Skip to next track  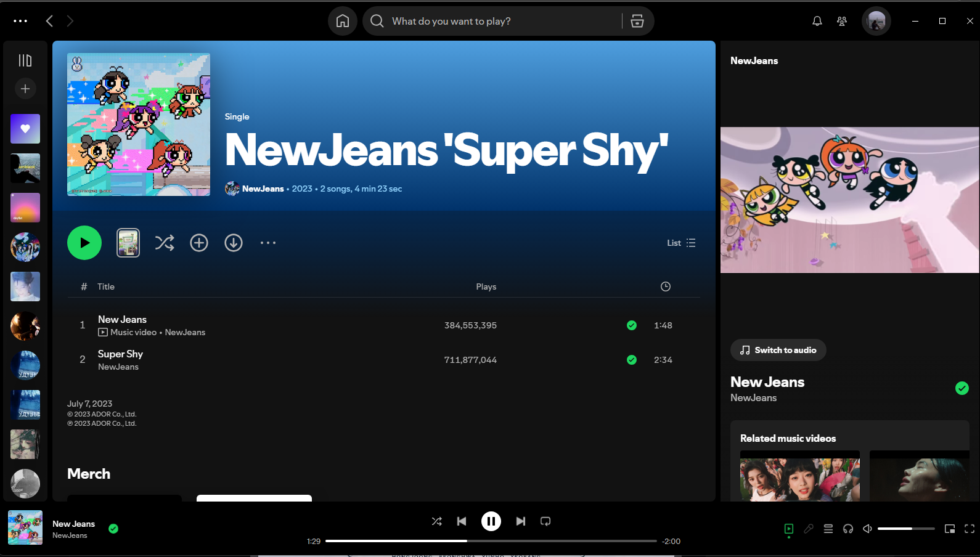click(521, 521)
